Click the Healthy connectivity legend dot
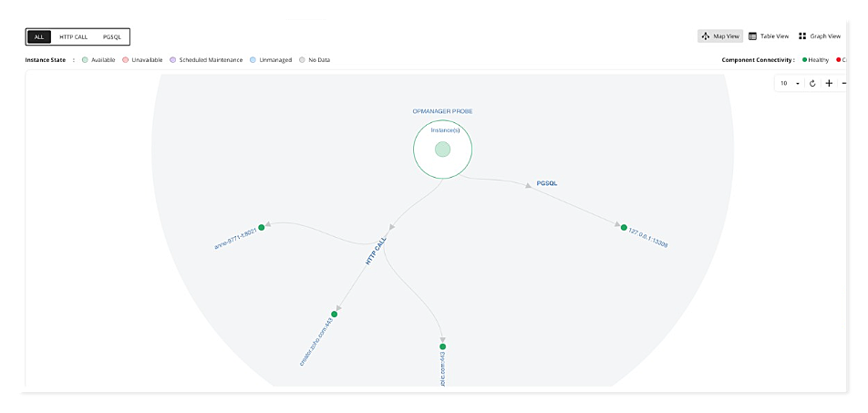 805,60
